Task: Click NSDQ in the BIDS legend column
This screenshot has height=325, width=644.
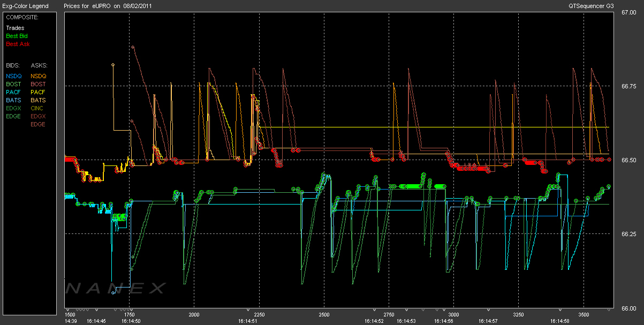Action: (x=13, y=76)
